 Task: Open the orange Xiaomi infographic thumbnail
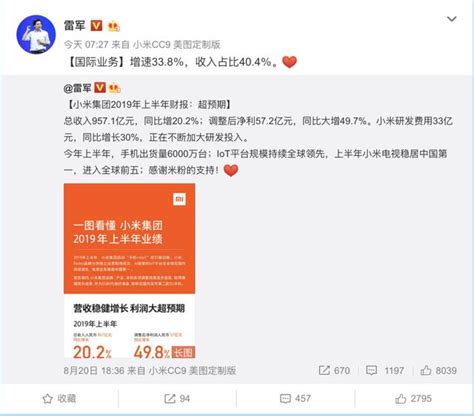click(129, 271)
